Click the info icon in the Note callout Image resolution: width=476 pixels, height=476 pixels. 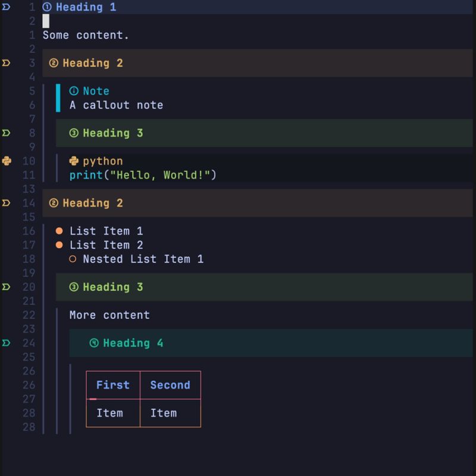click(x=73, y=91)
